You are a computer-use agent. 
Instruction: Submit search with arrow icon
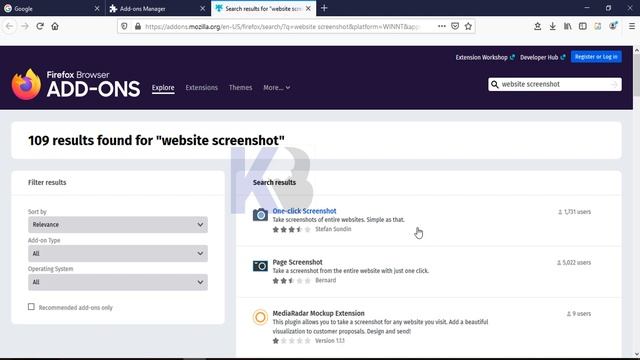pos(615,84)
